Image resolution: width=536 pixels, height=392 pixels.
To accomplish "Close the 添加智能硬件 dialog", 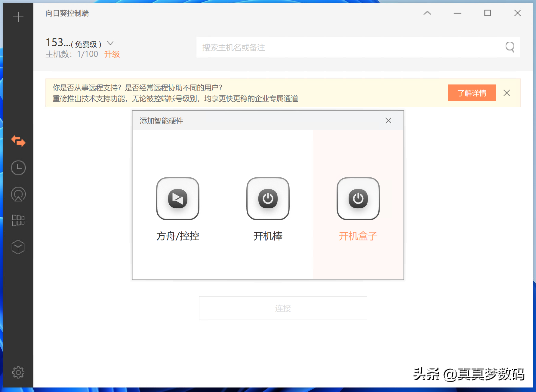I will [388, 121].
